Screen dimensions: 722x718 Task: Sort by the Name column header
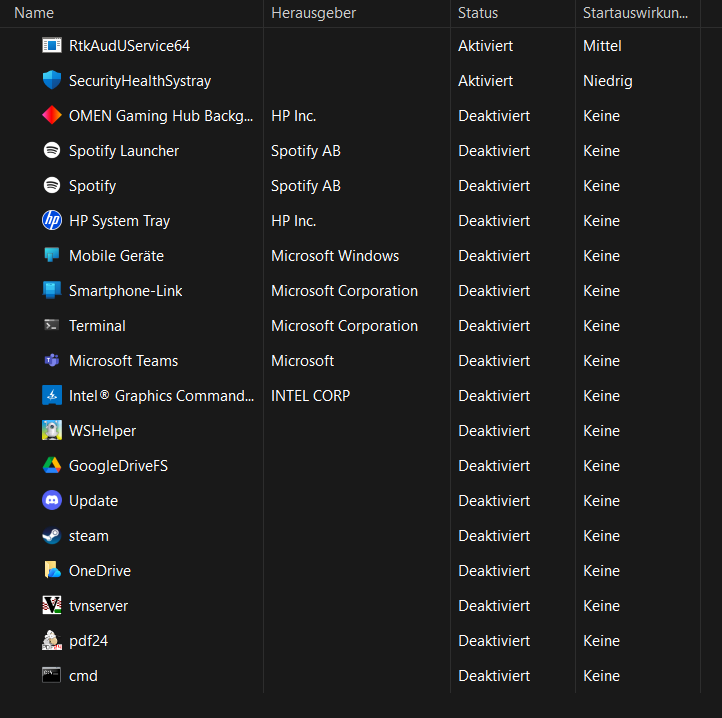(34, 13)
